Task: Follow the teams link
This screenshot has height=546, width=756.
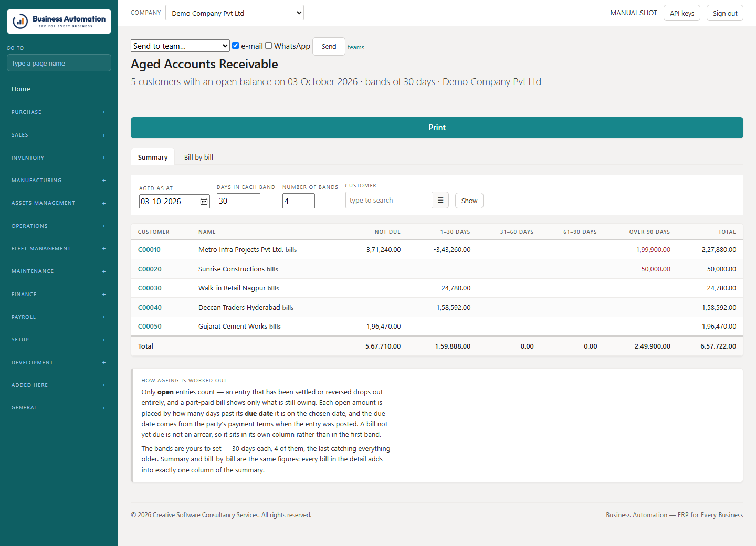Action: (x=356, y=47)
